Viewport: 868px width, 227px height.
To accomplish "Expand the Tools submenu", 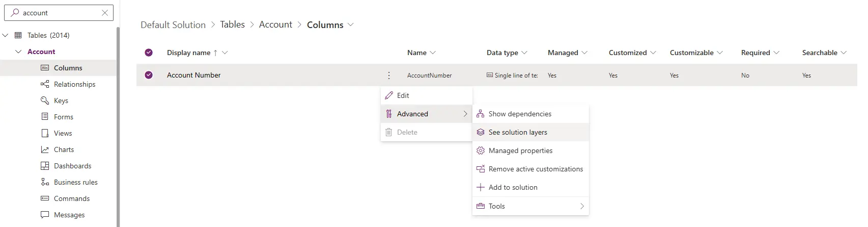I will click(530, 206).
